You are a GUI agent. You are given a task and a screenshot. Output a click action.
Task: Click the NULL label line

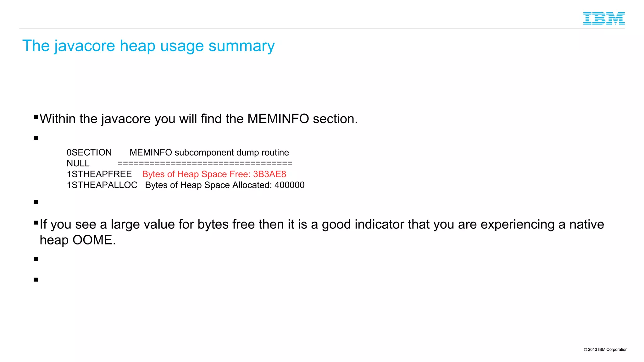(x=78, y=163)
